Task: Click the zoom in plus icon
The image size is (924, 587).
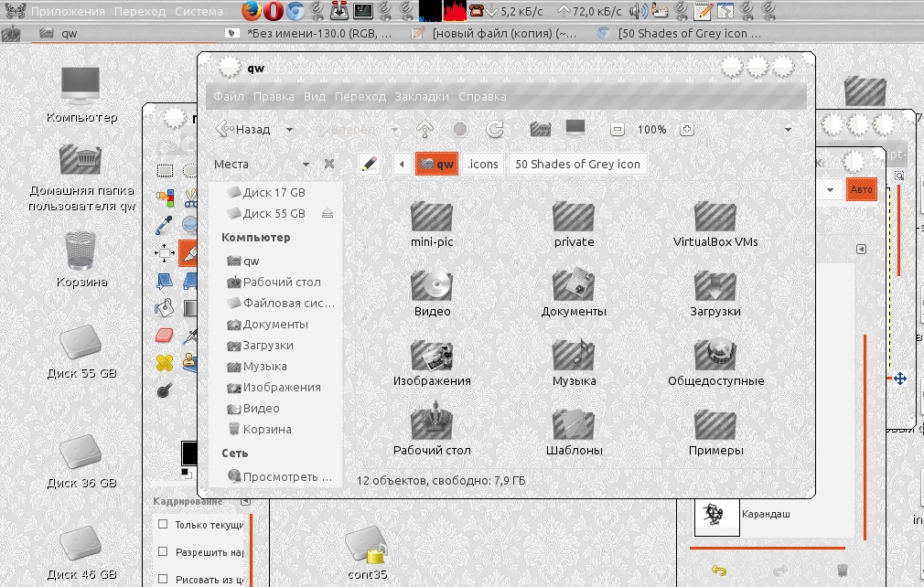Action: [686, 129]
